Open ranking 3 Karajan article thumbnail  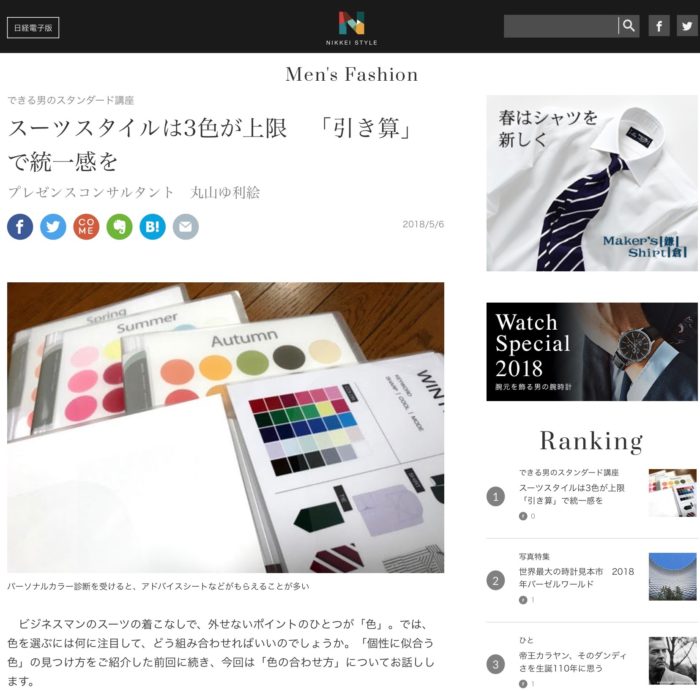tap(672, 661)
